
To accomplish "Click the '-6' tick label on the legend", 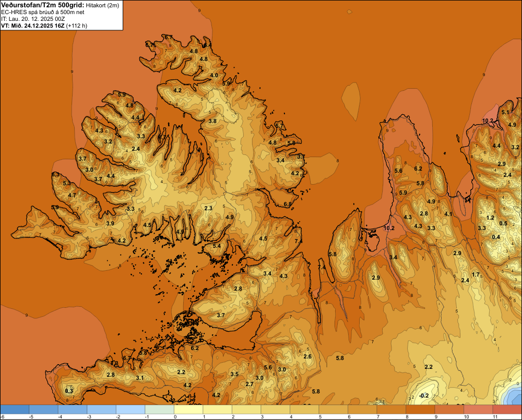I will [x=3, y=417].
